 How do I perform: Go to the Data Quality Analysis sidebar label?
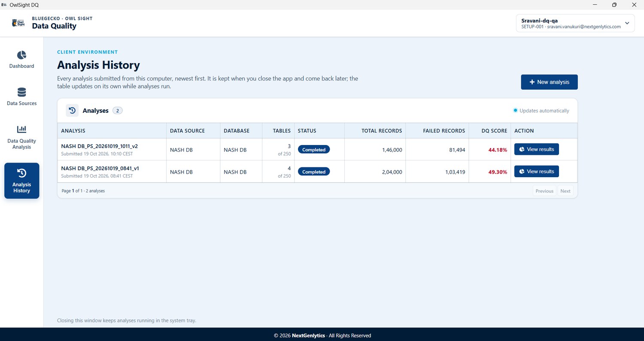[21, 144]
